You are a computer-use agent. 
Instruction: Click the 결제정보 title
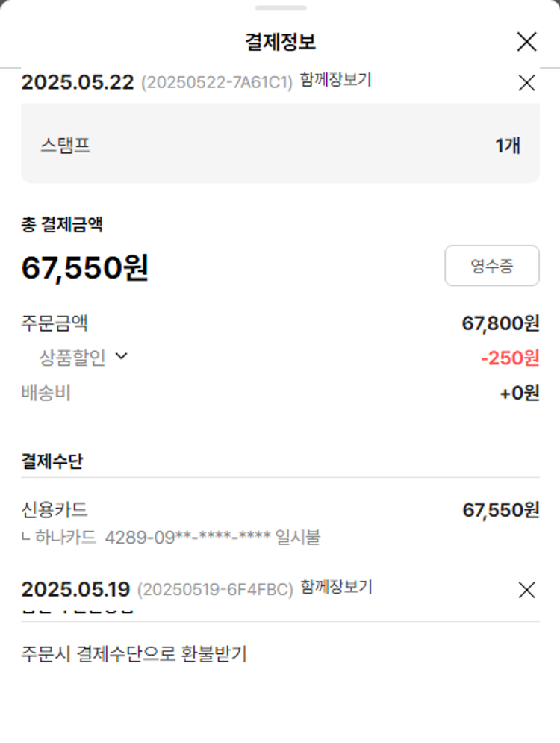tap(280, 42)
